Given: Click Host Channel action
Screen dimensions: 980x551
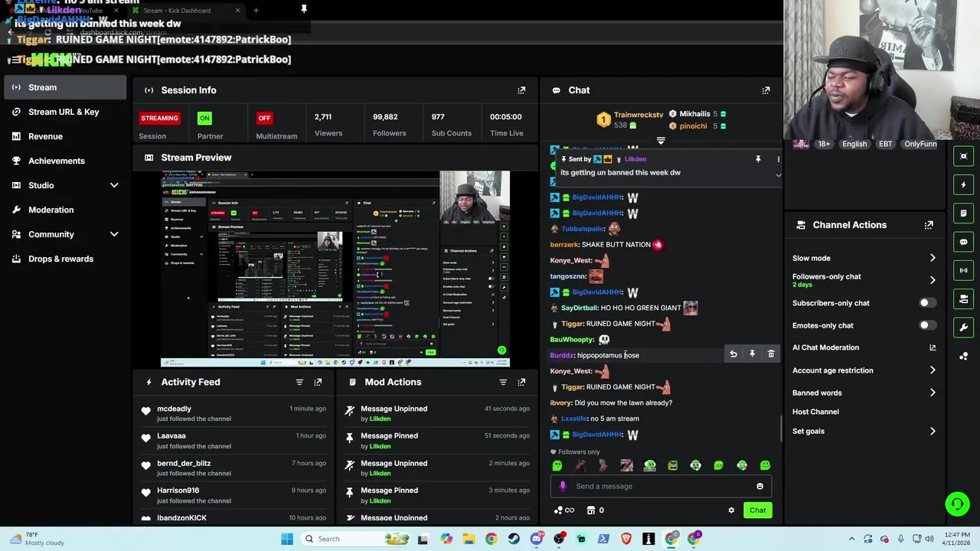Looking at the screenshot, I should (815, 412).
